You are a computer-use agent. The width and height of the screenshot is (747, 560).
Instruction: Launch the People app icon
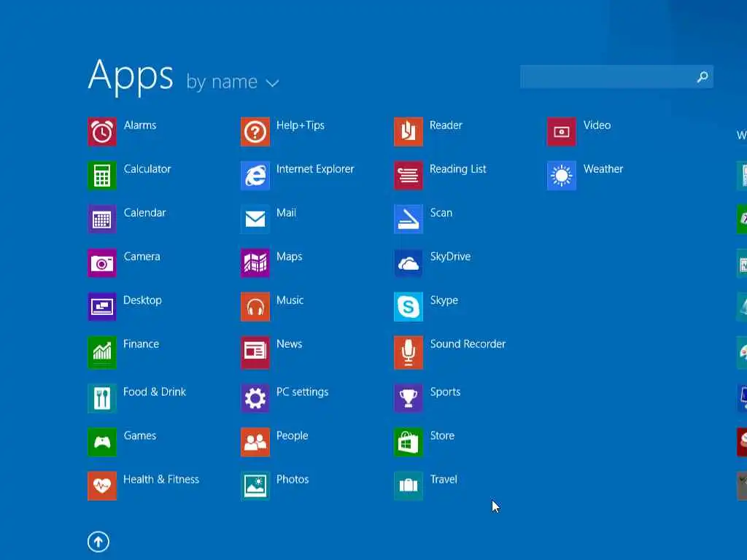point(255,442)
